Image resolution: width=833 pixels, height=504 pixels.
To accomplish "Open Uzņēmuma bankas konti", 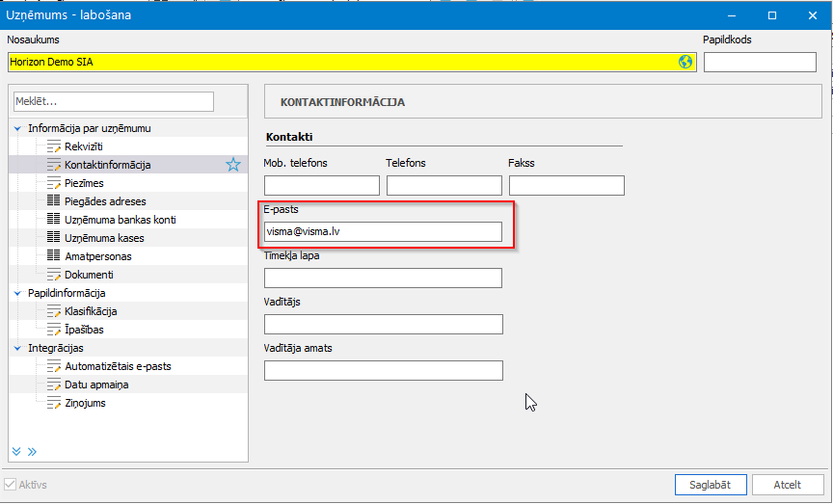I will (x=121, y=220).
